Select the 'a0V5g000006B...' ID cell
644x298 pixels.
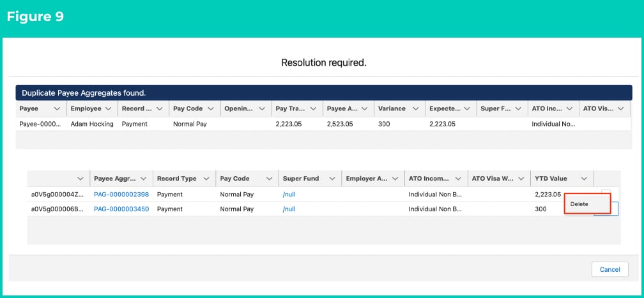pyautogui.click(x=58, y=209)
